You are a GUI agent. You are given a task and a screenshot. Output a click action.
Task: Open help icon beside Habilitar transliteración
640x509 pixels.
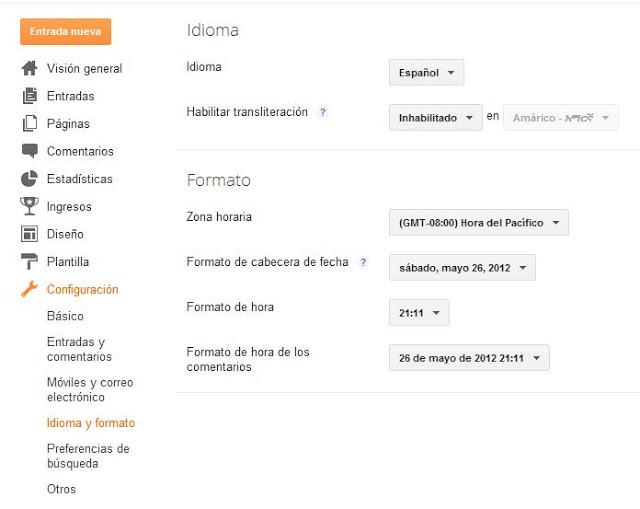pos(323,112)
